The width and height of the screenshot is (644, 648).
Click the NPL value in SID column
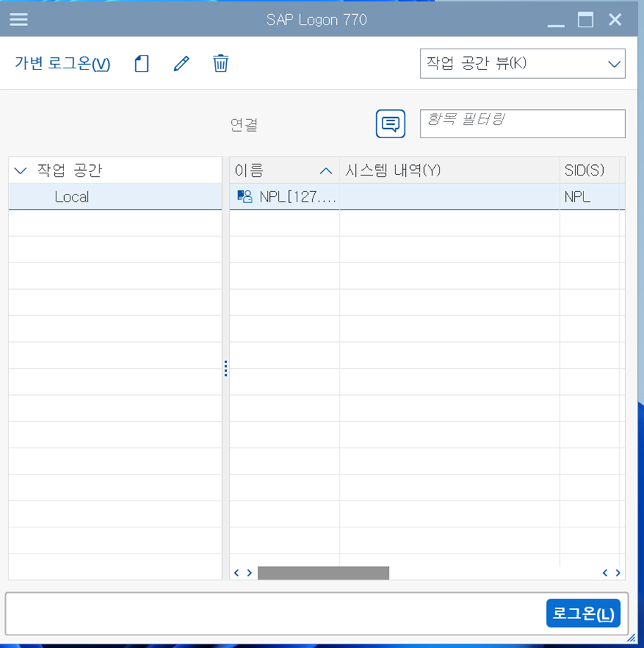click(577, 197)
